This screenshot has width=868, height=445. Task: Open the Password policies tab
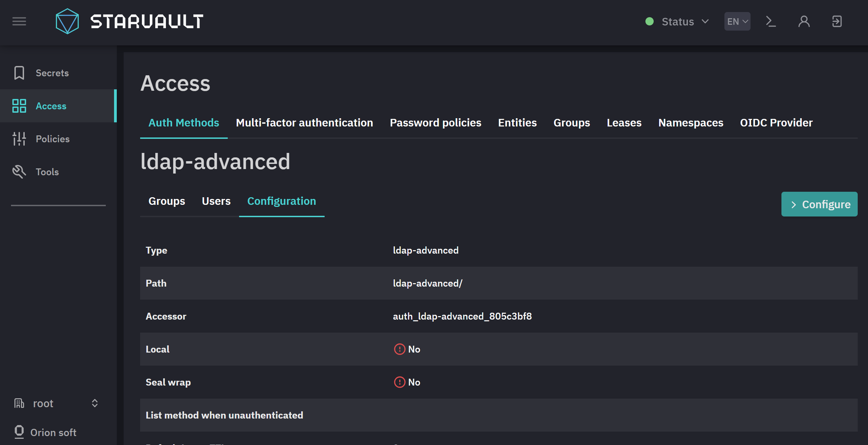coord(436,123)
